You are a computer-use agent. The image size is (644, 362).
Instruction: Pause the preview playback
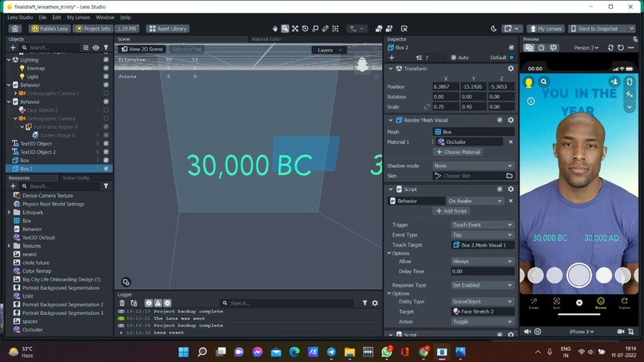point(538,332)
